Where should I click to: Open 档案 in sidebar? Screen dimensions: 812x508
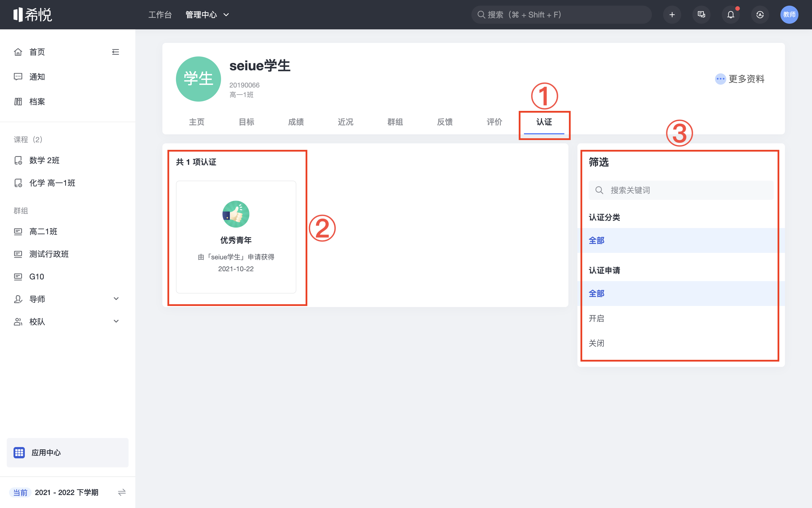(x=37, y=102)
